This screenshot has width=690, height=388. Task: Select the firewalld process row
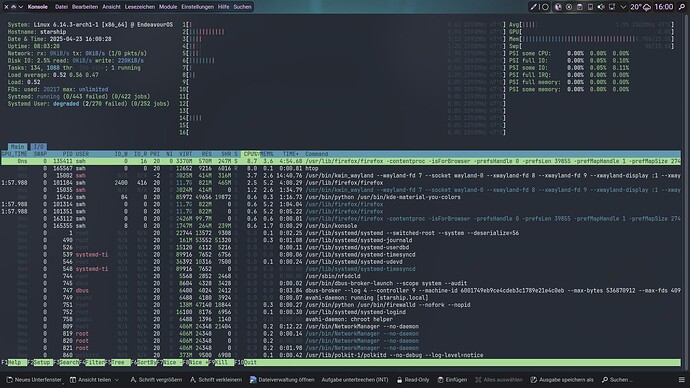[x=341, y=305]
